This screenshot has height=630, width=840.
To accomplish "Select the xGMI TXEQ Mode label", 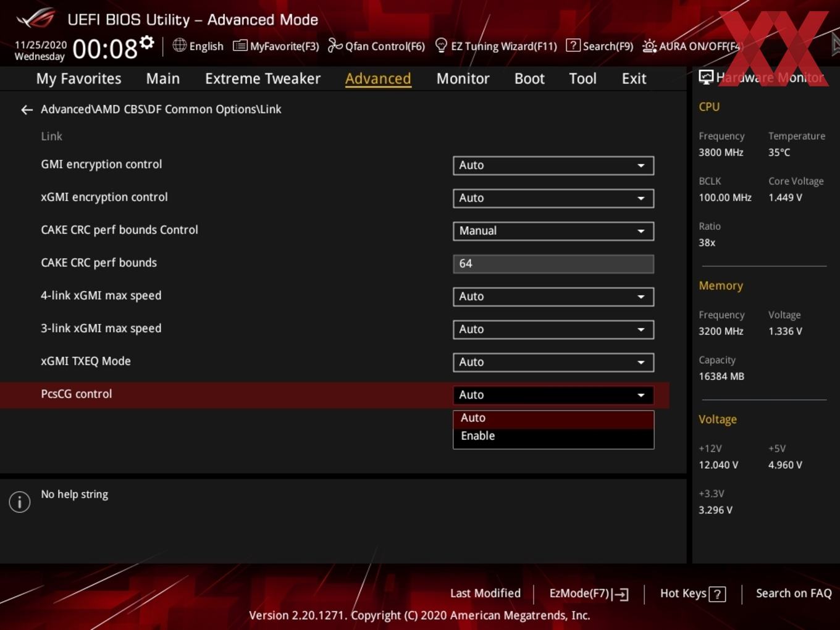I will (x=86, y=361).
